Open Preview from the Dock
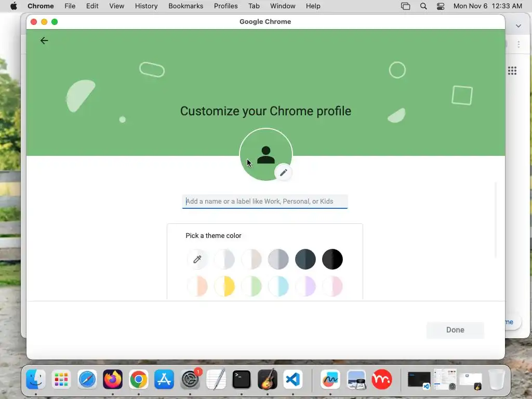The image size is (532, 399). click(x=356, y=379)
